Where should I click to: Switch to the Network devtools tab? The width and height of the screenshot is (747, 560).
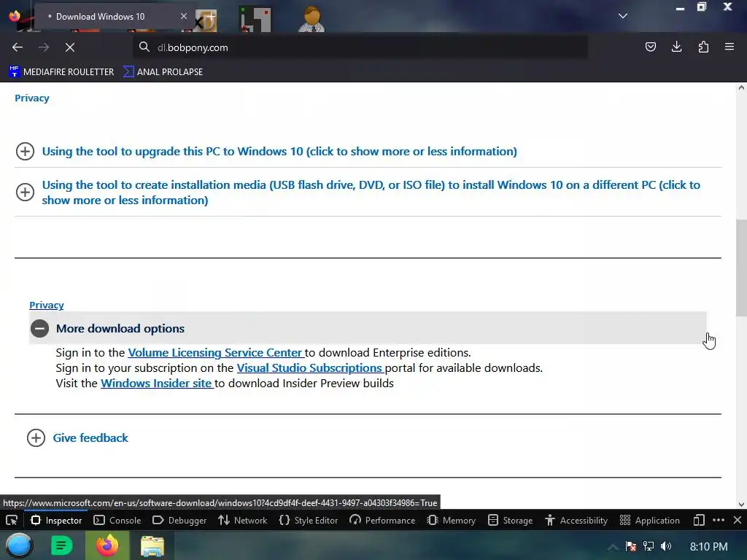pos(243,521)
